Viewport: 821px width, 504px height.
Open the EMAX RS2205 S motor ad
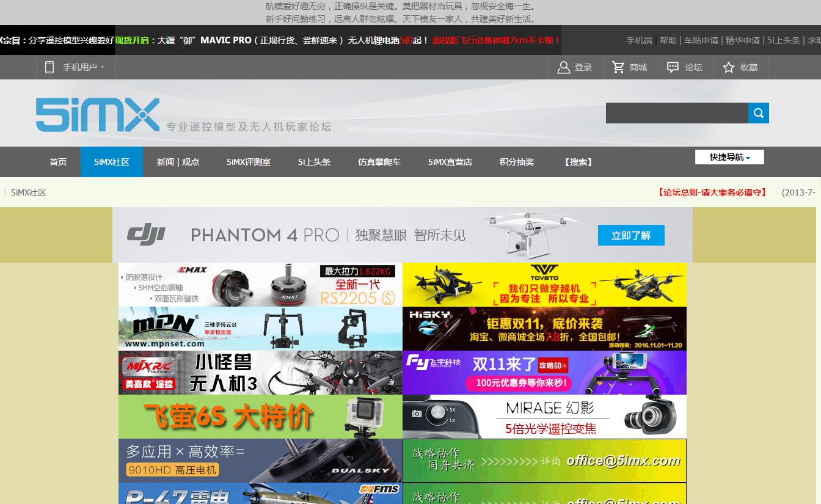260,285
